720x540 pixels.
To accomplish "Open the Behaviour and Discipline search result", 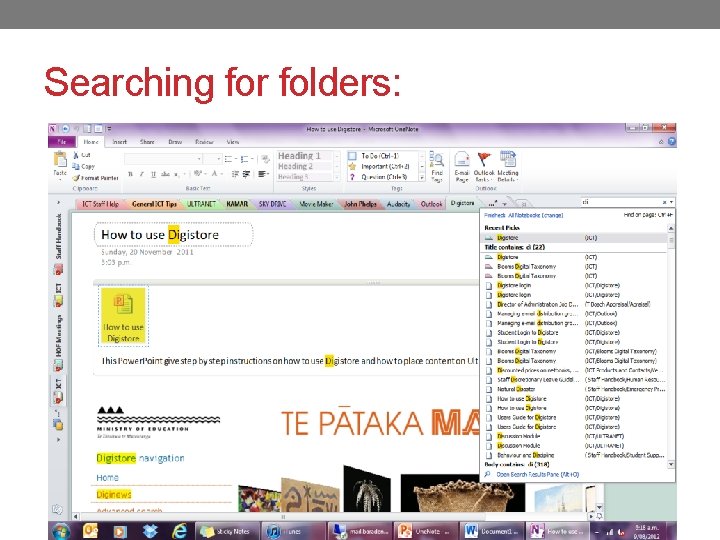I will [576, 455].
